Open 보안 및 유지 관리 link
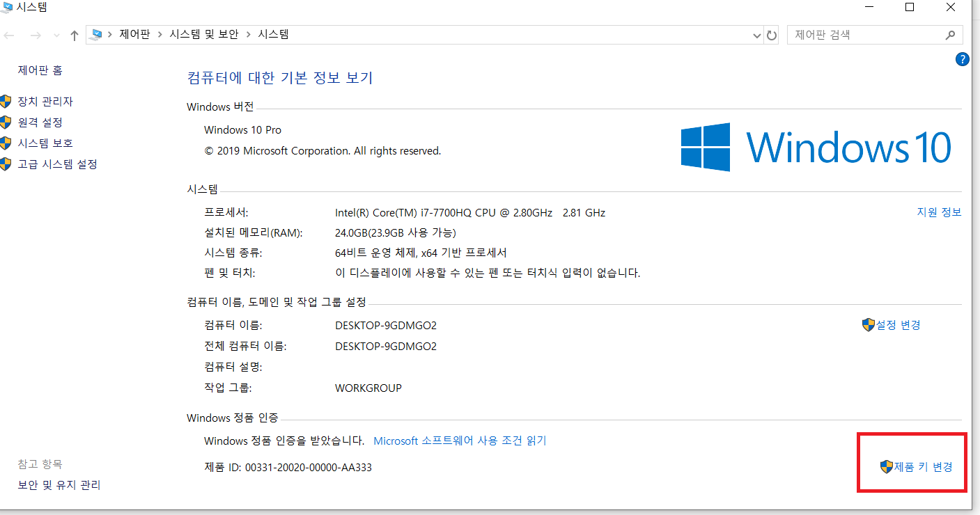The height and width of the screenshot is (515, 980). (x=59, y=485)
